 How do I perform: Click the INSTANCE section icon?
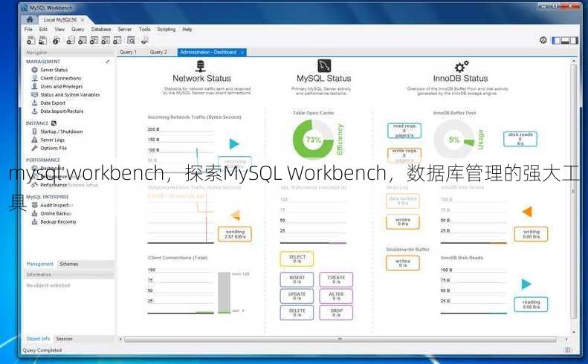click(x=54, y=123)
